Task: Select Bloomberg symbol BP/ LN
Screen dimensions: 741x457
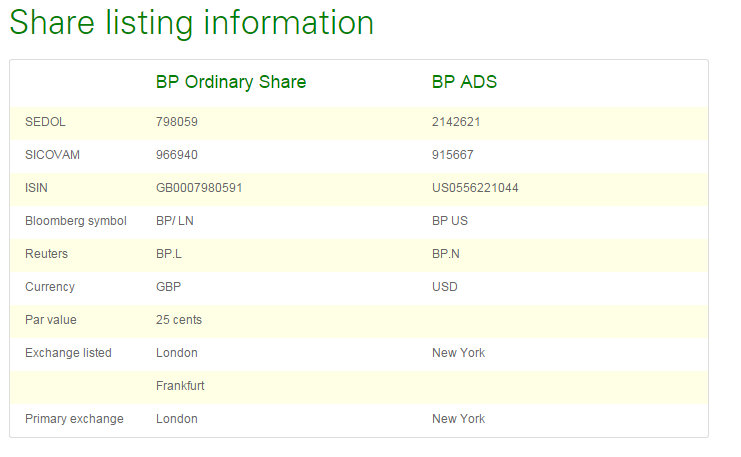Action: click(175, 221)
